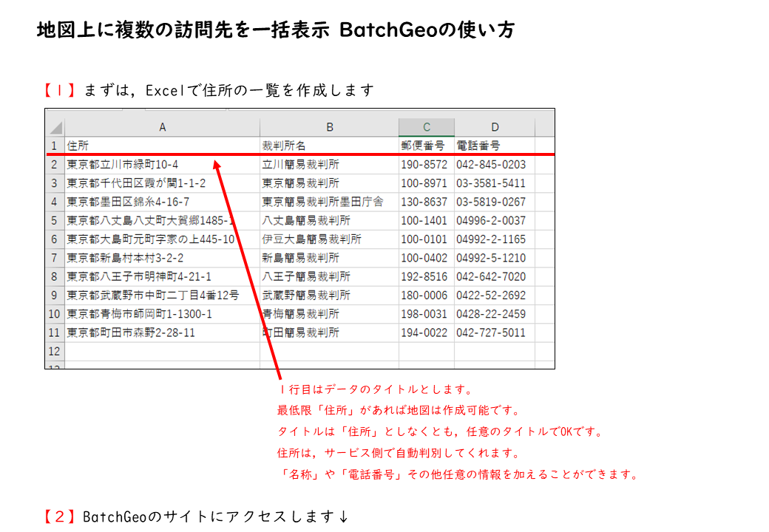Click the select-all corner triangle
This screenshot has width=769, height=532.
point(55,128)
